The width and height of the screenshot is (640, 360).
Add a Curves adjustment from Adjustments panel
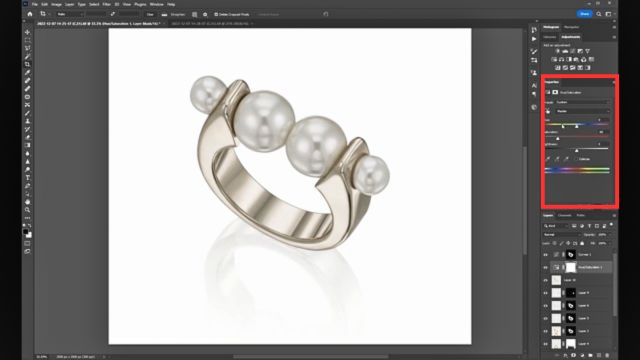[x=573, y=51]
